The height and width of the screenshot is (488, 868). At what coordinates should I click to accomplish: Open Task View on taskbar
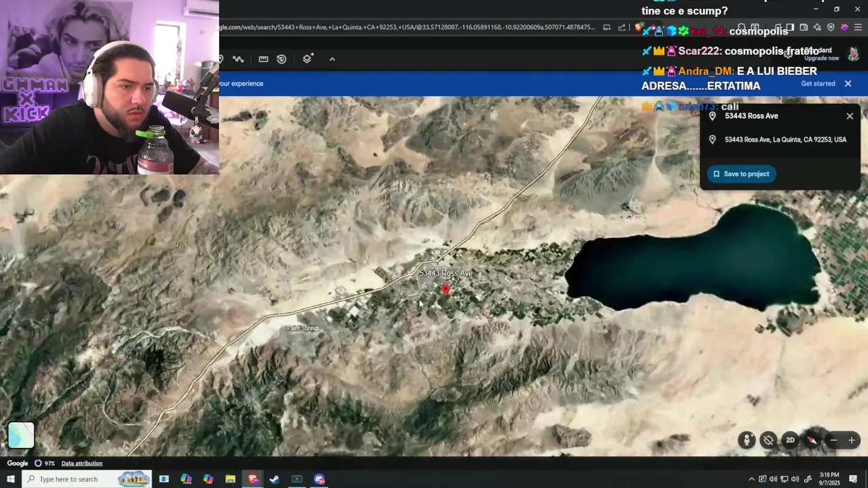click(163, 479)
